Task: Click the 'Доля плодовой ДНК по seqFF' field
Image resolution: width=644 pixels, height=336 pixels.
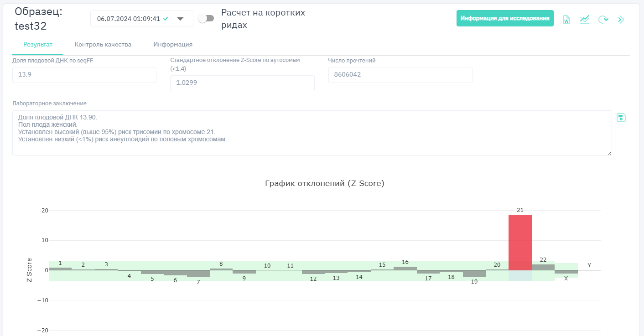Action: [x=84, y=75]
